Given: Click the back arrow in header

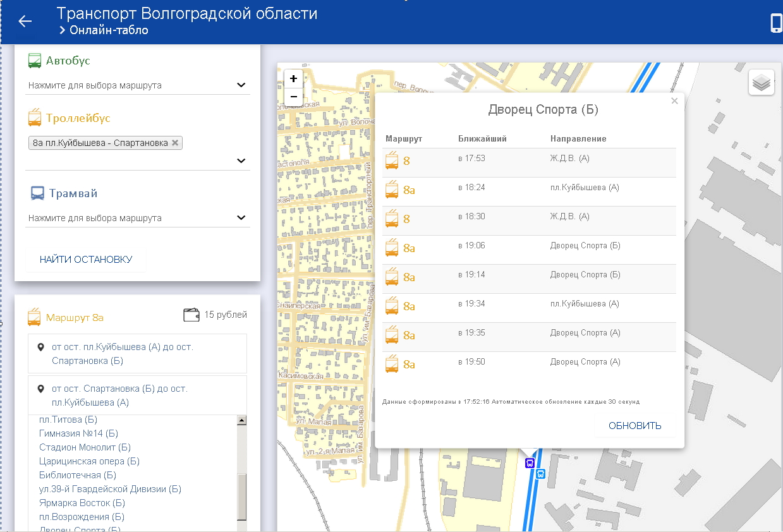Looking at the screenshot, I should tap(25, 21).
